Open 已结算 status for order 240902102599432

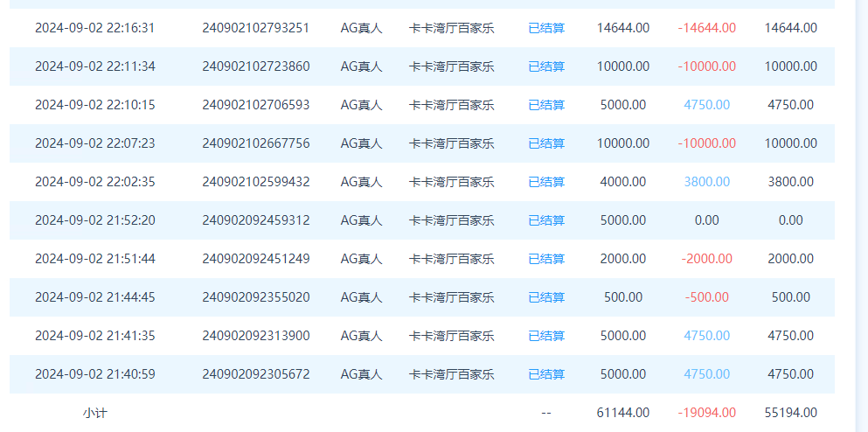coord(546,182)
